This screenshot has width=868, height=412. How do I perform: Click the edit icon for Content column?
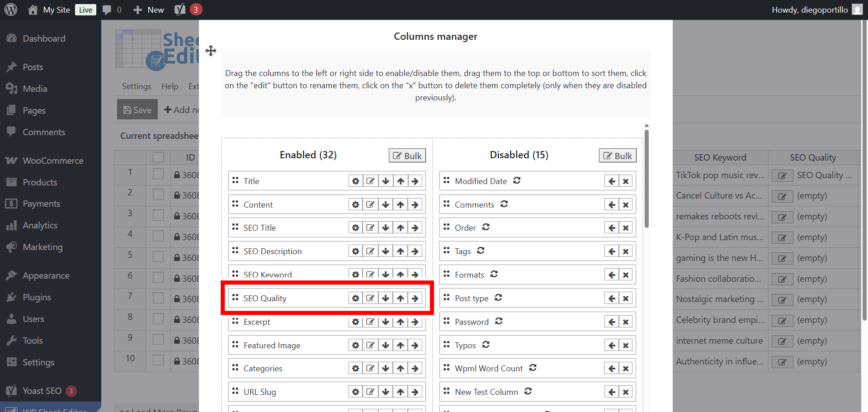370,205
